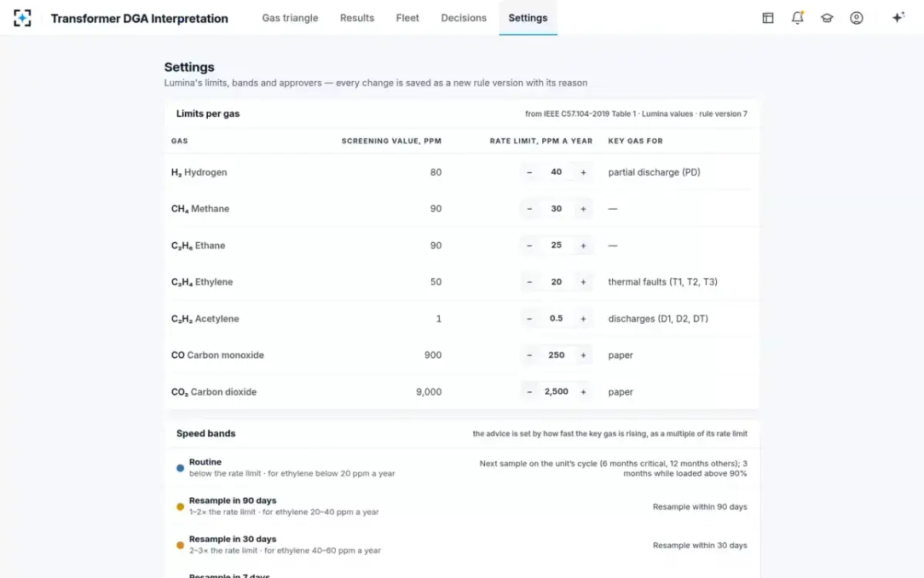This screenshot has height=578, width=924.
Task: Open the graduation cap learning icon
Action: tap(827, 18)
